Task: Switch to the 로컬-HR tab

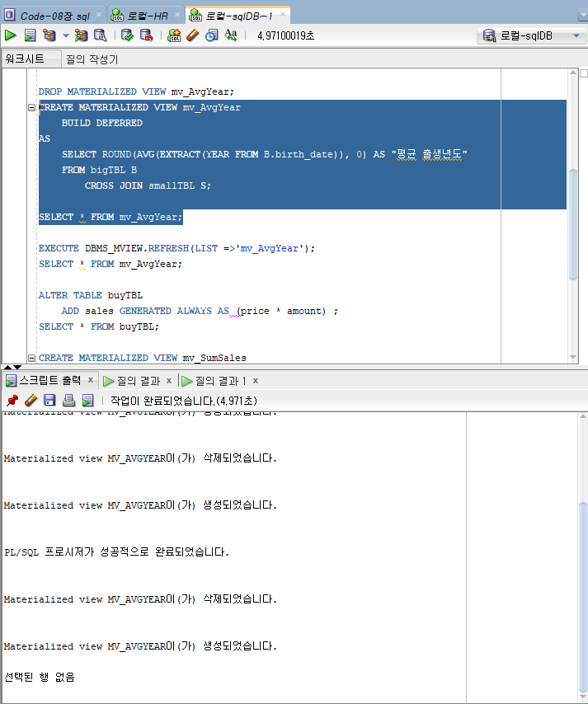Action: click(x=148, y=16)
